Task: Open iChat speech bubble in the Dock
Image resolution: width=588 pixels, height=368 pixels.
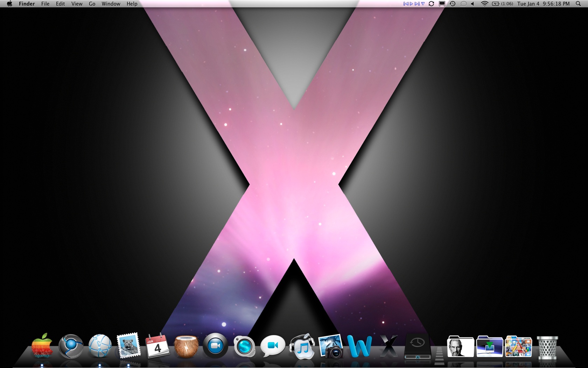Action: click(273, 346)
